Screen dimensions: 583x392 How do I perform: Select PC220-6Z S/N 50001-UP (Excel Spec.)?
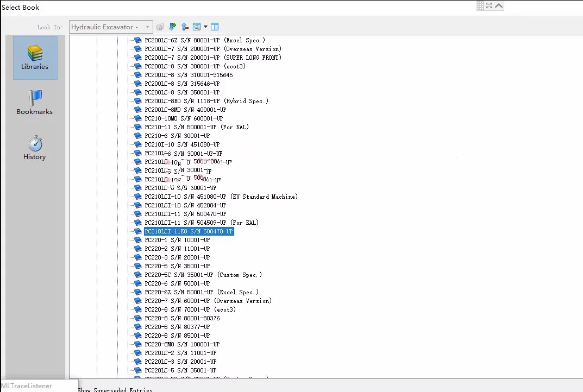(202, 292)
